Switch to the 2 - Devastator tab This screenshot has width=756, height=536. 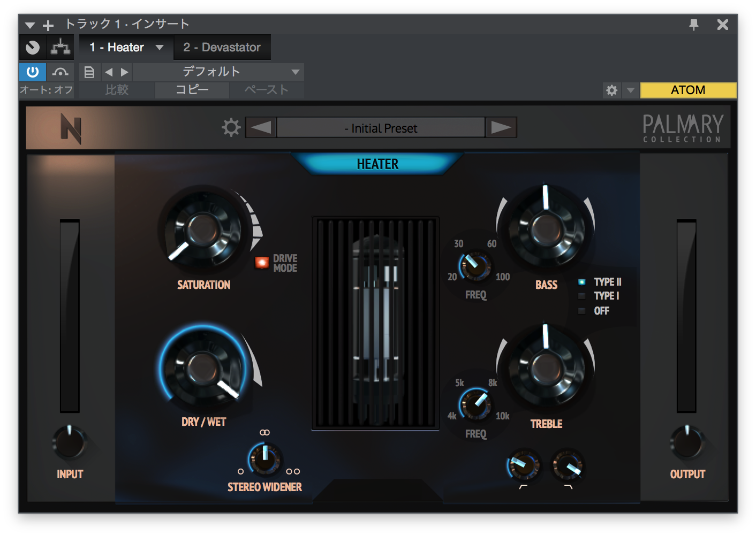(x=222, y=48)
